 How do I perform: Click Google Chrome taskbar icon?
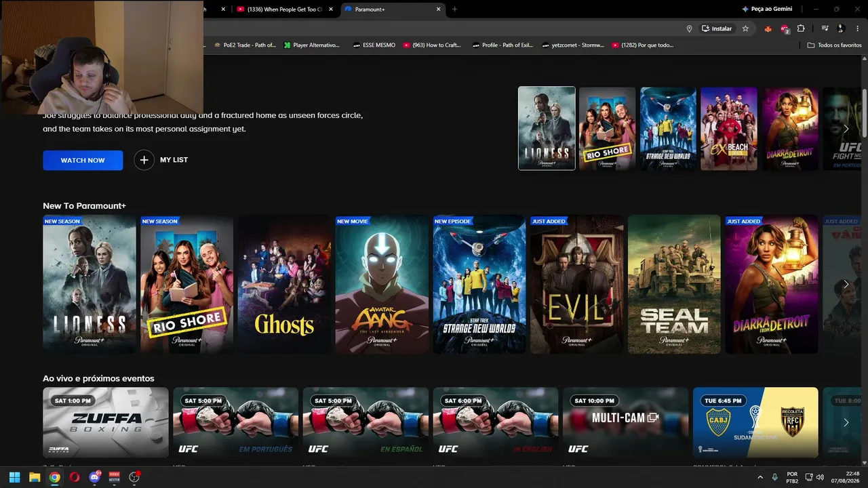click(54, 477)
